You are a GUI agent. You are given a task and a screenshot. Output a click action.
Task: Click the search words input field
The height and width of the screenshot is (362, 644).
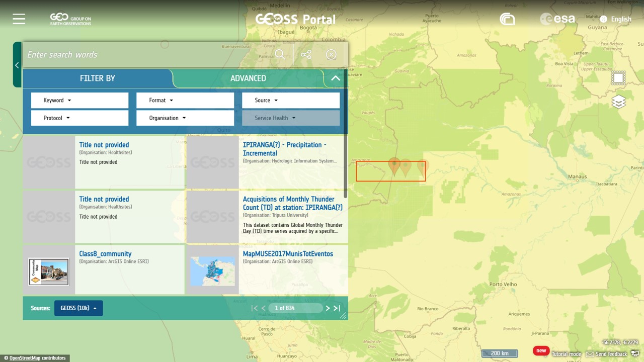pos(146,55)
